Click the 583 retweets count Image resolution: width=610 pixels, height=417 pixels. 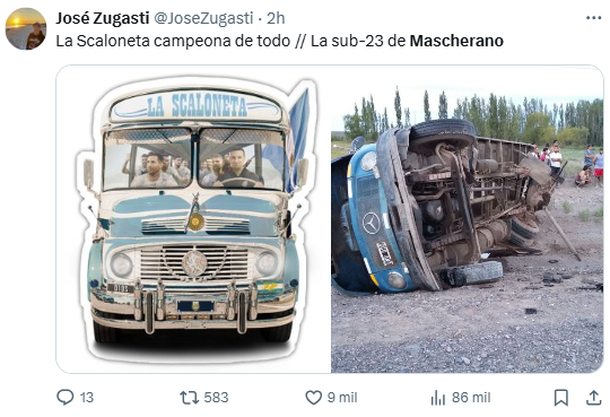coord(216,398)
